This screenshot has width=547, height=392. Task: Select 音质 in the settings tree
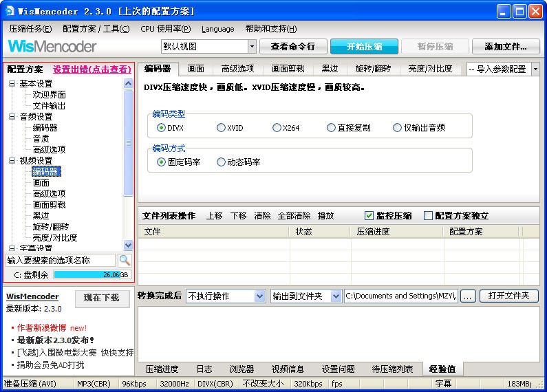point(41,139)
